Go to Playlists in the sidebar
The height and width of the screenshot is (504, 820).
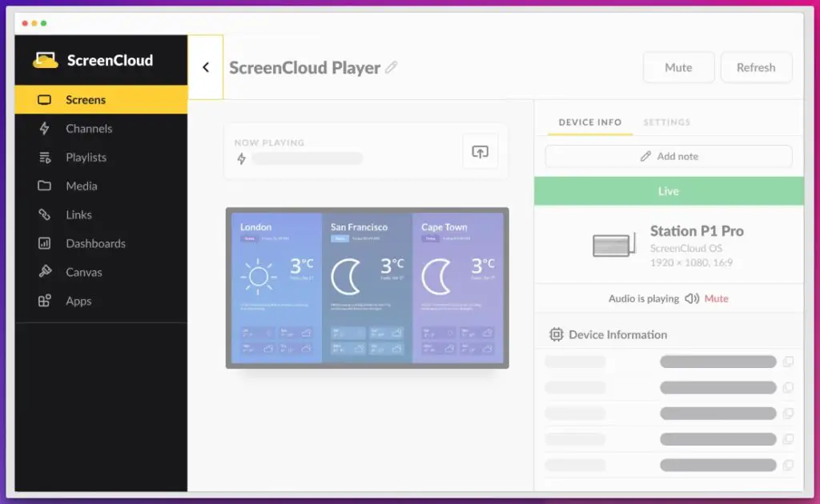pos(101,158)
